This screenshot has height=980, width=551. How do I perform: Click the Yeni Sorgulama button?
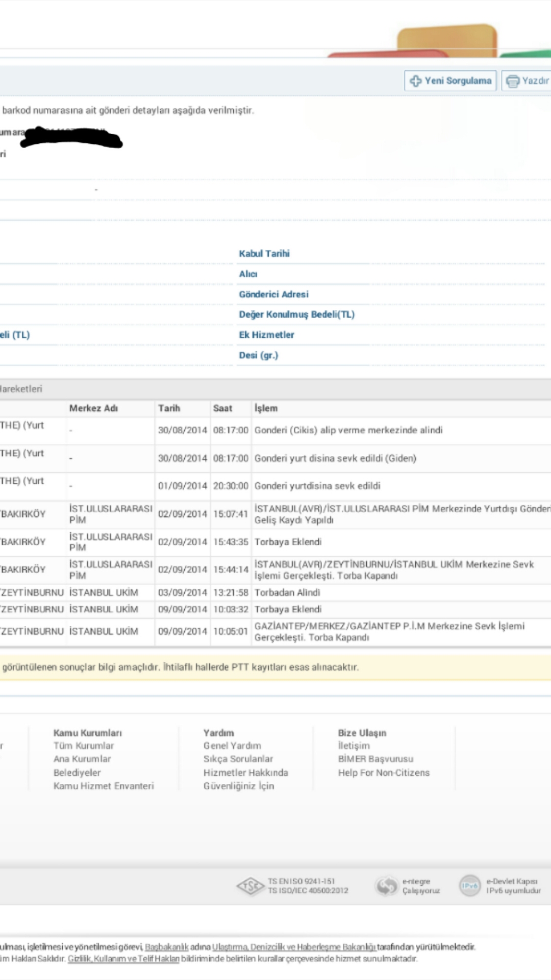(450, 81)
